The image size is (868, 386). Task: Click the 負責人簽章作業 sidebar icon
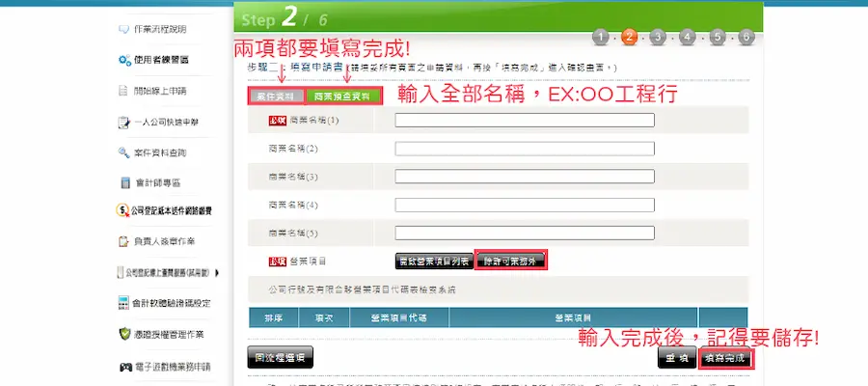(x=123, y=240)
